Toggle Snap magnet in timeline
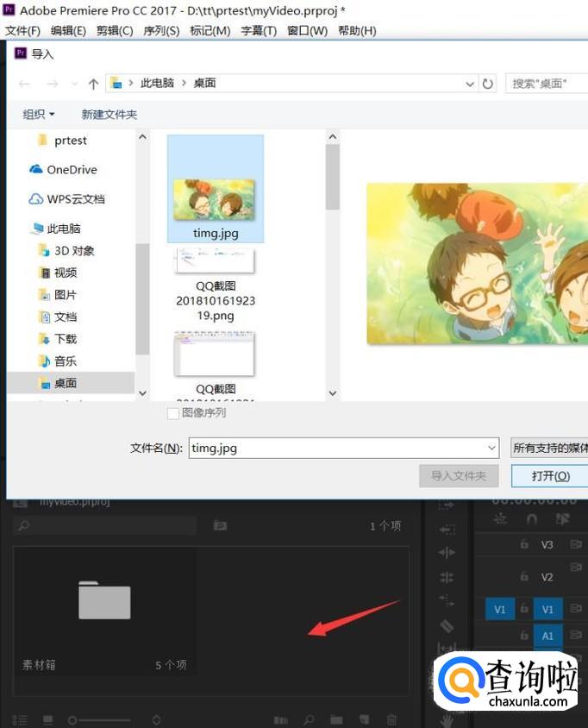588x728 pixels. pyautogui.click(x=532, y=518)
